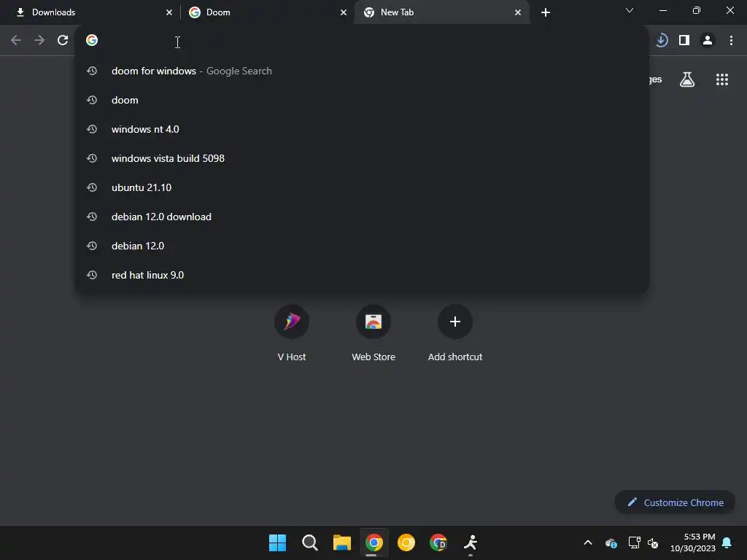Close the New Tab tab
This screenshot has height=560, width=747.
click(x=518, y=12)
